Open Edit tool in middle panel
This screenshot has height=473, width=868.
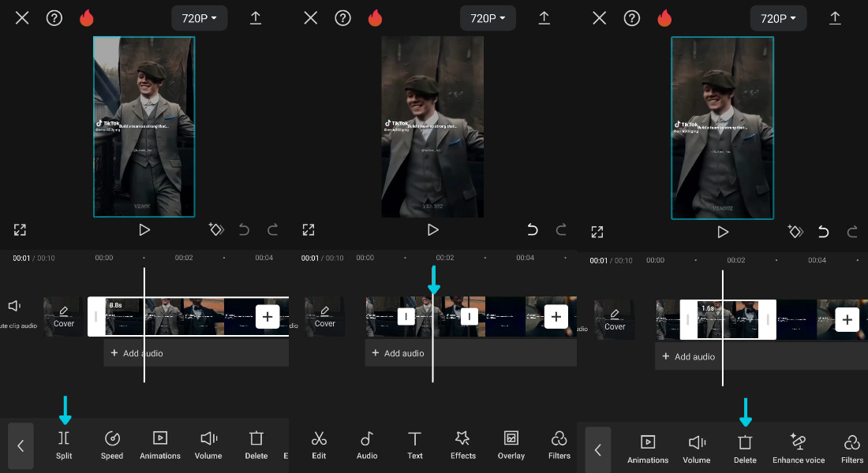point(319,445)
